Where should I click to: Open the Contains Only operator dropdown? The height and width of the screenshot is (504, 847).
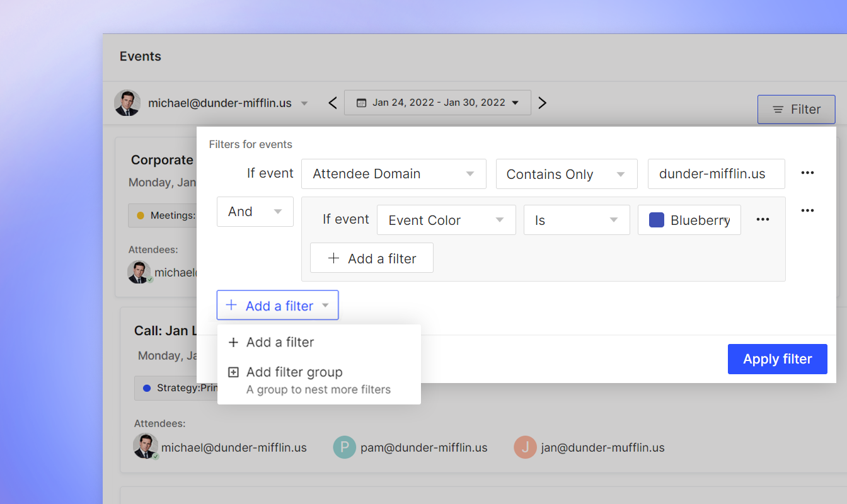567,174
